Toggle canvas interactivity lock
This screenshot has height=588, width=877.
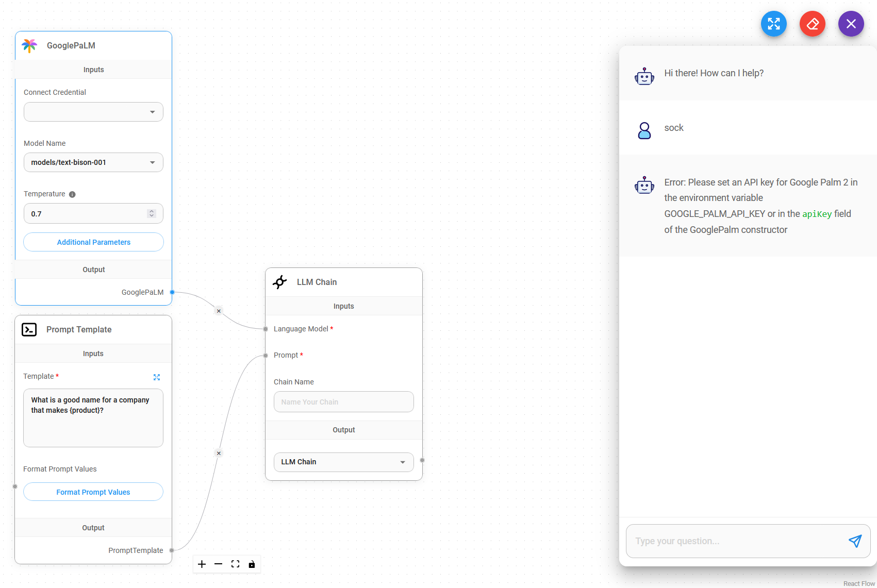coord(252,564)
